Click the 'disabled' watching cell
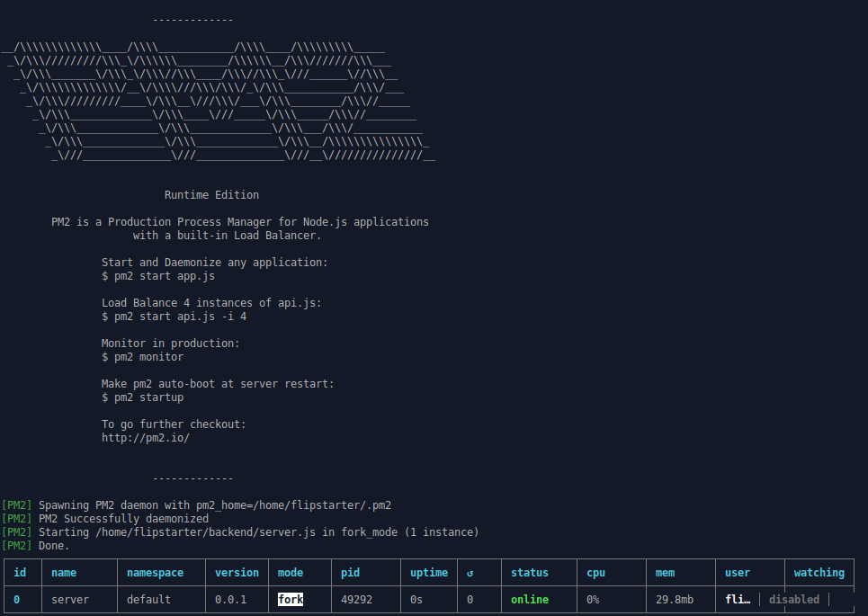 click(794, 600)
